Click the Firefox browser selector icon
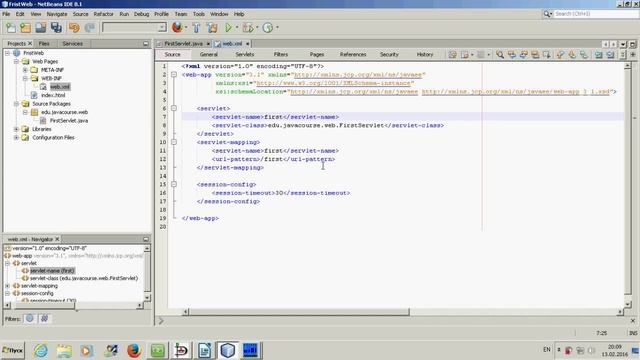The height and width of the screenshot is (360, 640). point(177,27)
